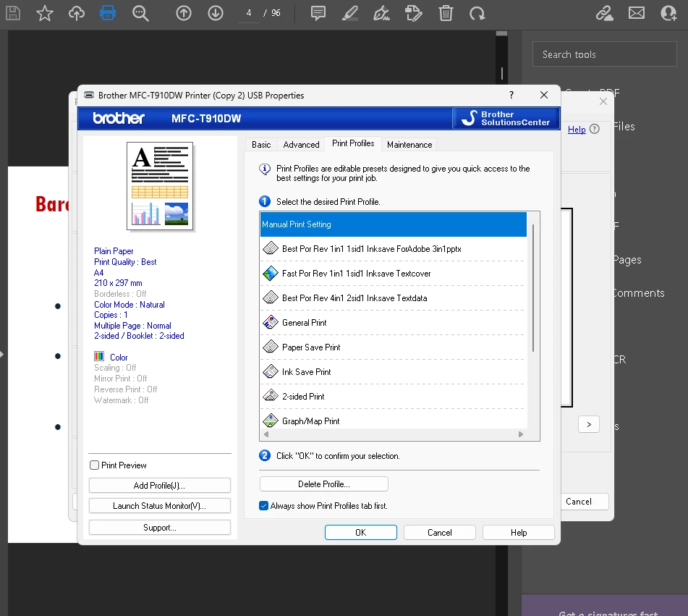Click the stamp tool icon
Screen dimensions: 688x616
click(x=413, y=13)
